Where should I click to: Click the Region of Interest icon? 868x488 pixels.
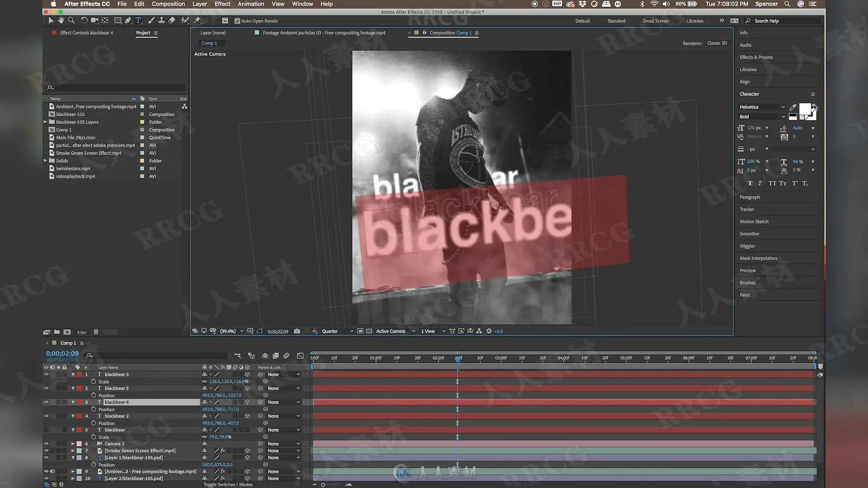coord(360,331)
